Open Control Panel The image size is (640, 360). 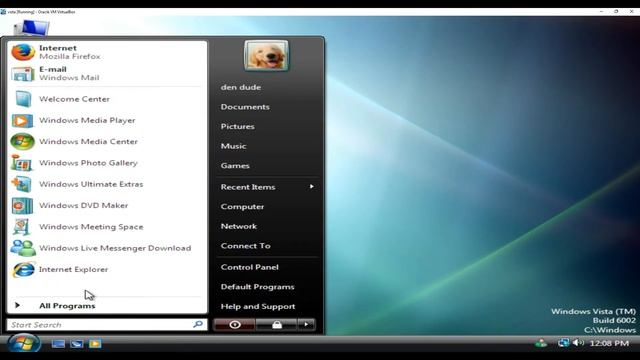(x=250, y=267)
